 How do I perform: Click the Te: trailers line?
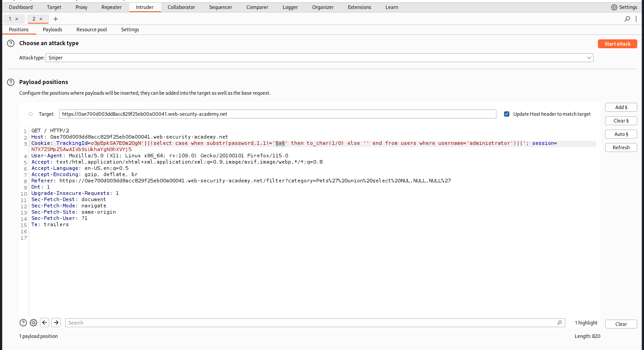pos(50,224)
